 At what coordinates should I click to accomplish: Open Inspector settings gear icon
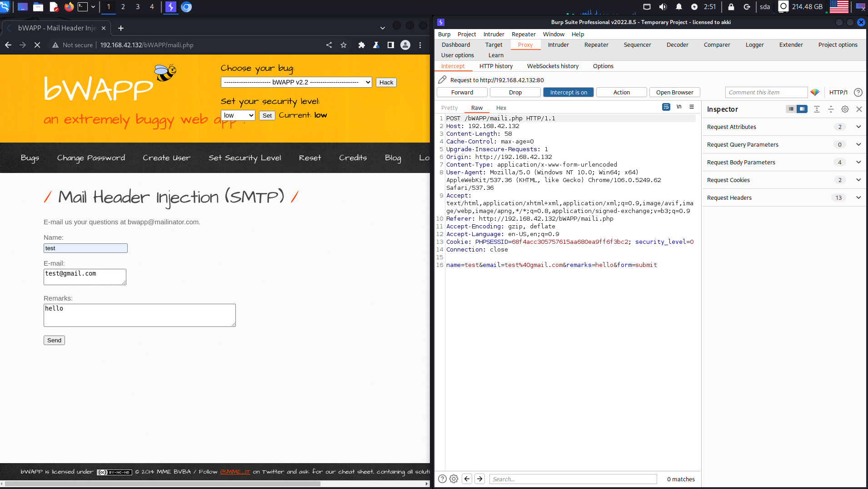pos(845,109)
